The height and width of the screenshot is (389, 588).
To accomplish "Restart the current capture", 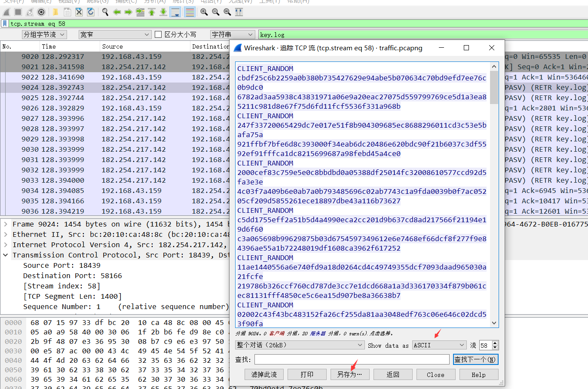I will [x=30, y=12].
